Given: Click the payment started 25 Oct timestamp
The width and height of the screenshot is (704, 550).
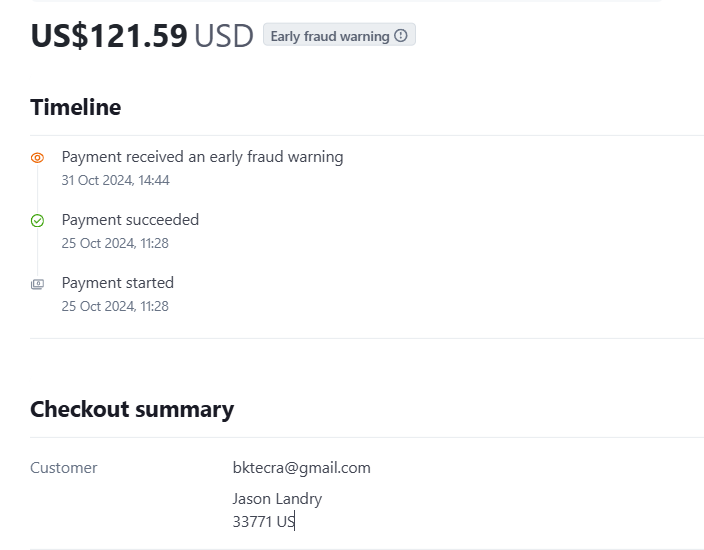Looking at the screenshot, I should (115, 306).
